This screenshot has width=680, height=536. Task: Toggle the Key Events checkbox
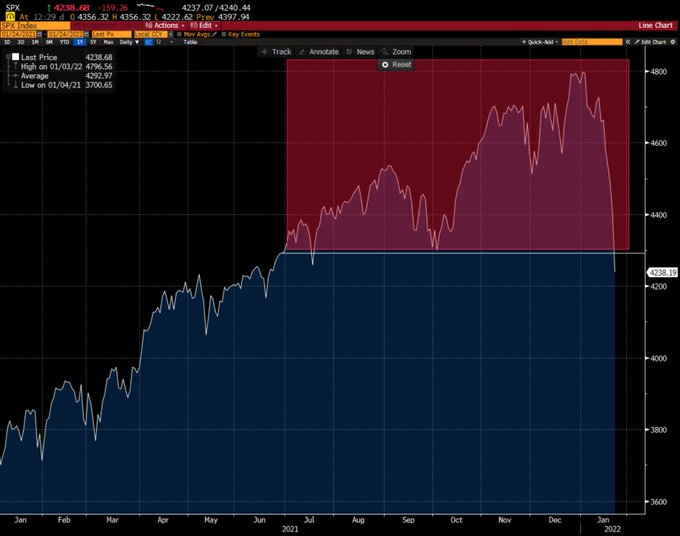224,34
